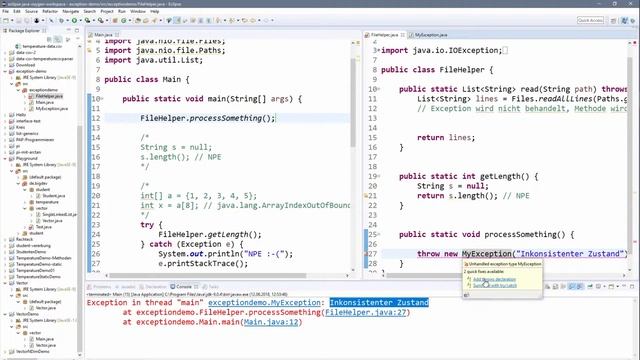
Task: Click the Main.java editor vertical scrollbar
Action: [353, 102]
